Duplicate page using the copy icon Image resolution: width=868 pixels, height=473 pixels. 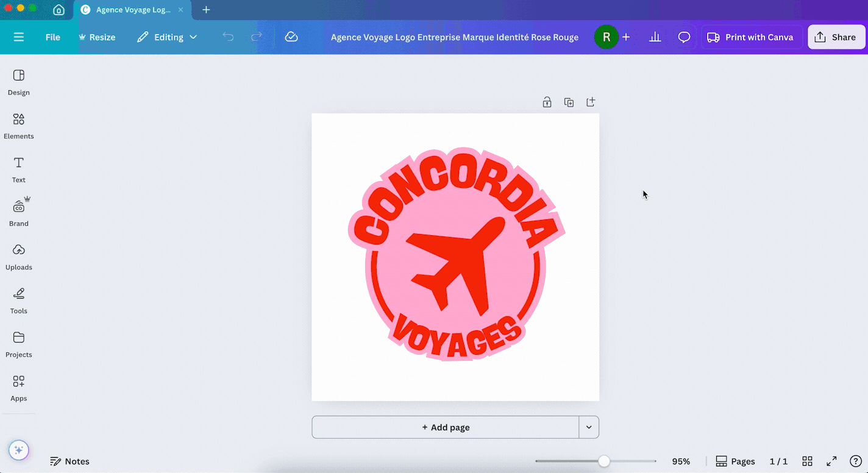[569, 102]
